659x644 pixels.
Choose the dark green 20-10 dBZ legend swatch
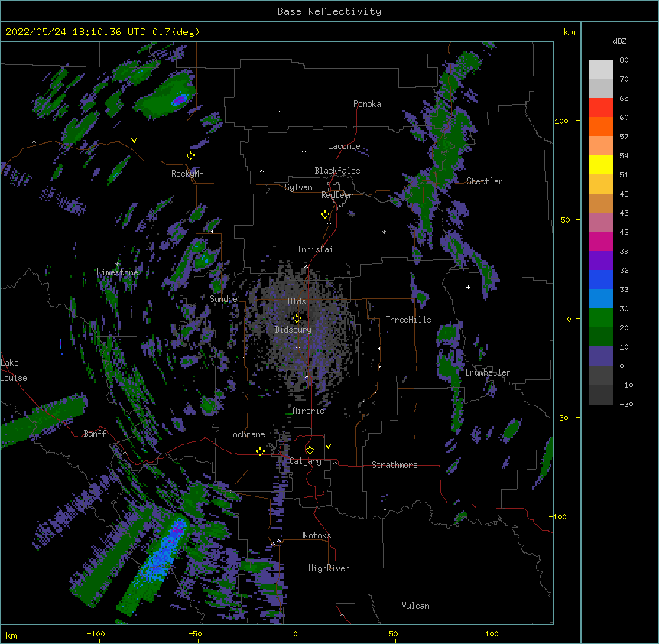coord(601,337)
